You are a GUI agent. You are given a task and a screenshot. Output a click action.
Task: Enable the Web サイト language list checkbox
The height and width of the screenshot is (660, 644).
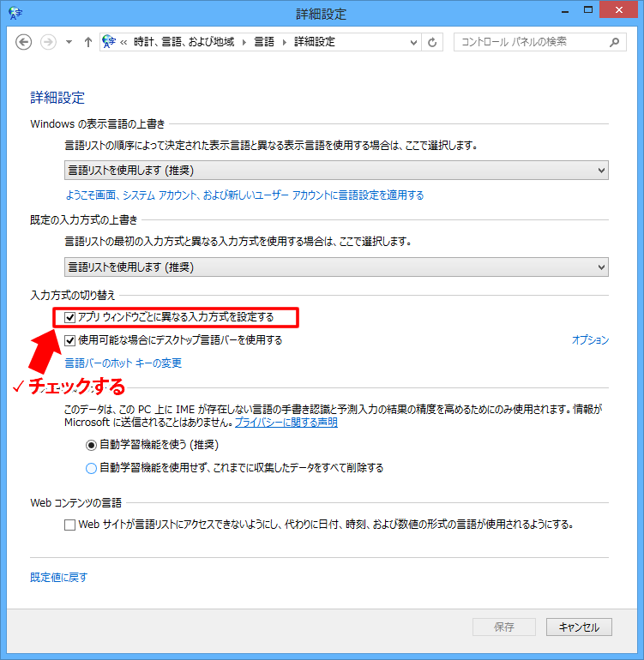[70, 524]
